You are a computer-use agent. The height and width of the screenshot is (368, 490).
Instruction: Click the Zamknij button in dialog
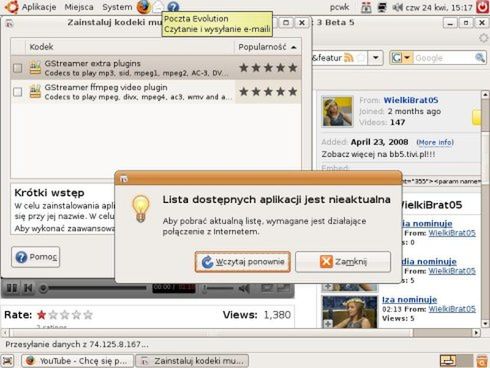pos(343,262)
